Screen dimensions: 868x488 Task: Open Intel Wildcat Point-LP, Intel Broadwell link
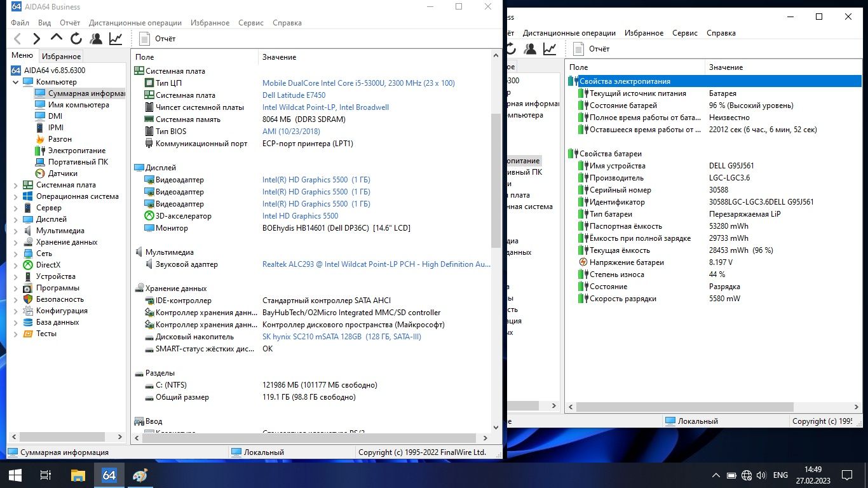325,107
